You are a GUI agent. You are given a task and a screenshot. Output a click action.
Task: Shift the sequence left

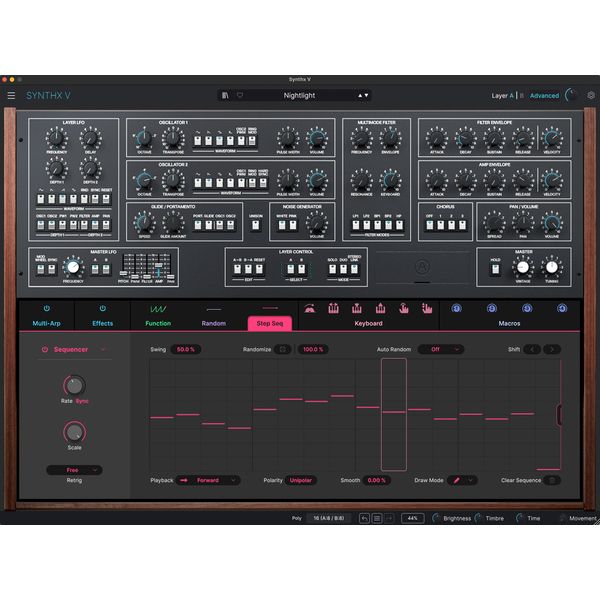tap(532, 349)
